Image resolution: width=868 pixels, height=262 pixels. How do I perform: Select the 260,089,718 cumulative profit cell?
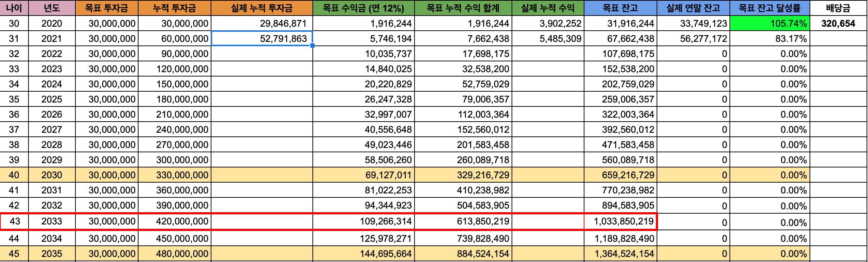463,160
